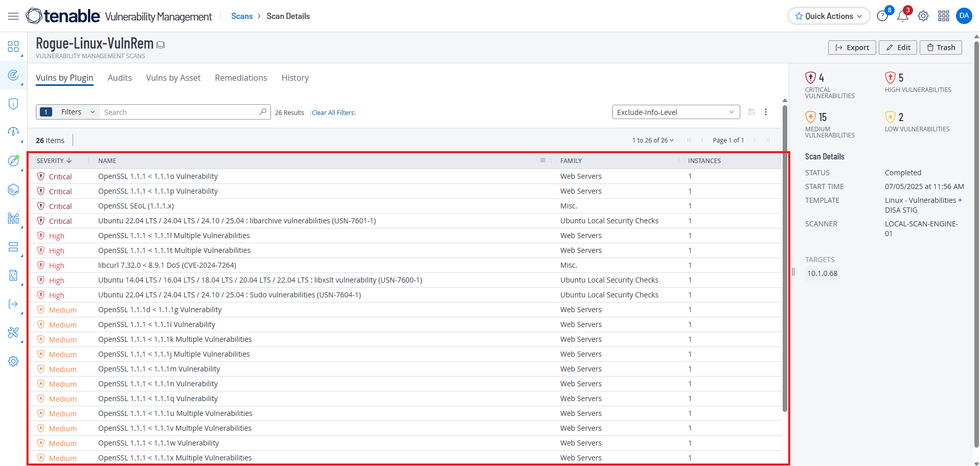
Task: Open the tools wrench sidebar icon
Action: [13, 333]
